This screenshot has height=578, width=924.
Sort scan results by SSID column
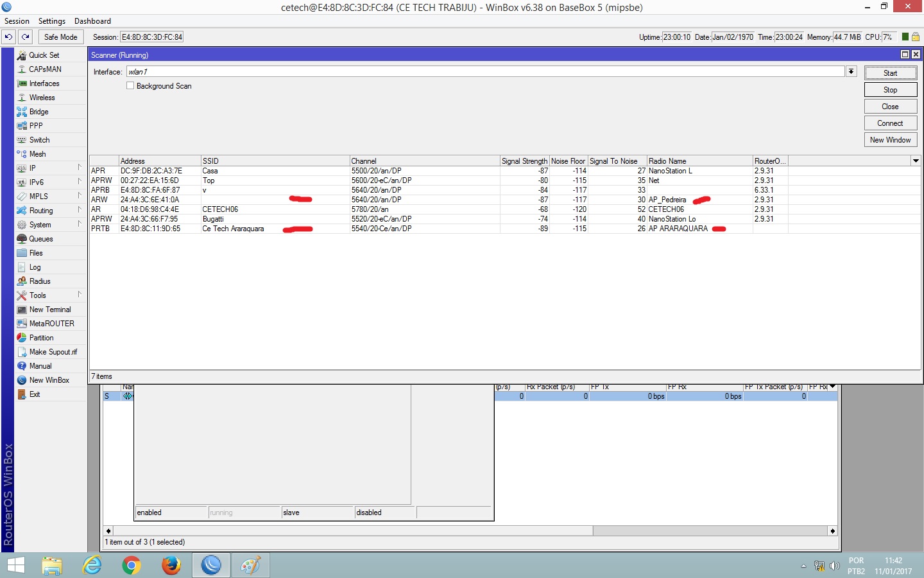[275, 161]
